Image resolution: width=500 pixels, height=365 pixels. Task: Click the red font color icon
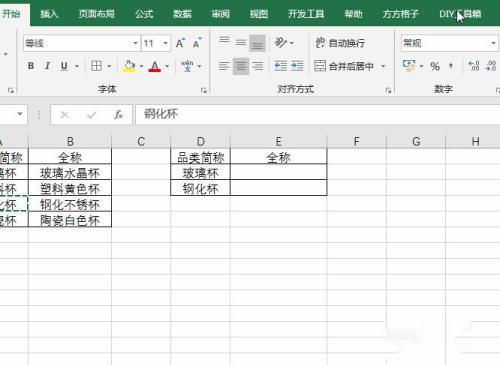click(x=155, y=66)
